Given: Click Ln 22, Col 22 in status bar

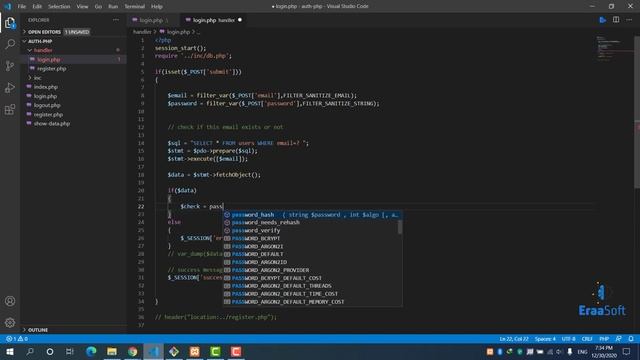Looking at the screenshot, I should pyautogui.click(x=513, y=339).
